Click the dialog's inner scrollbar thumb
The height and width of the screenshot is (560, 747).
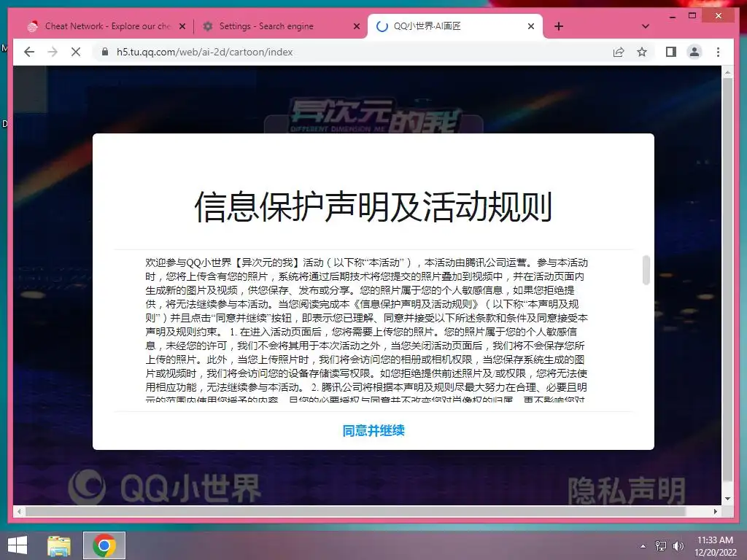point(646,270)
